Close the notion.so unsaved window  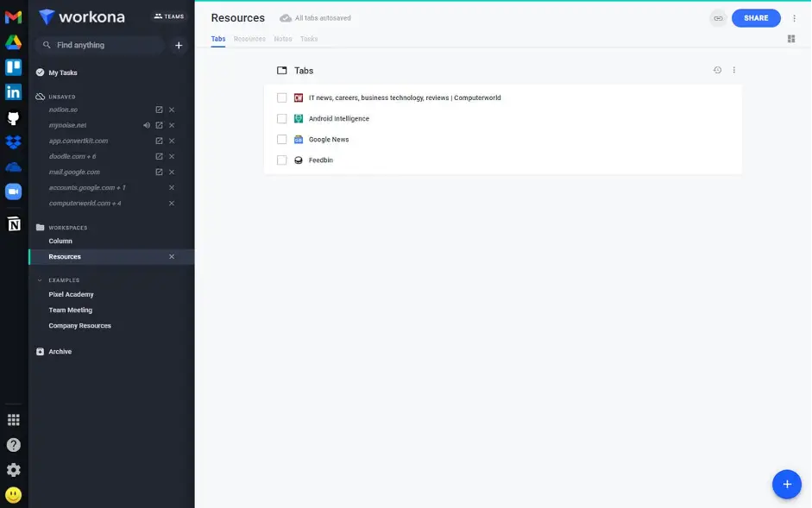[x=172, y=110]
